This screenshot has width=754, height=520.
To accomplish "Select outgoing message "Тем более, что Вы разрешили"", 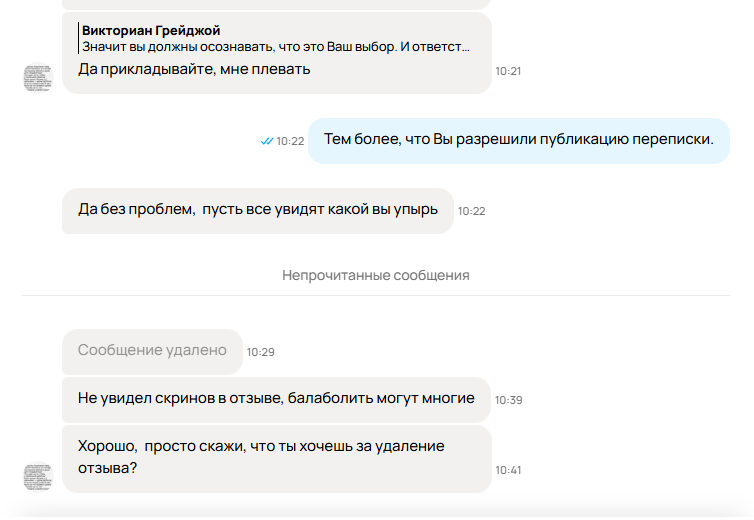I will 518,139.
